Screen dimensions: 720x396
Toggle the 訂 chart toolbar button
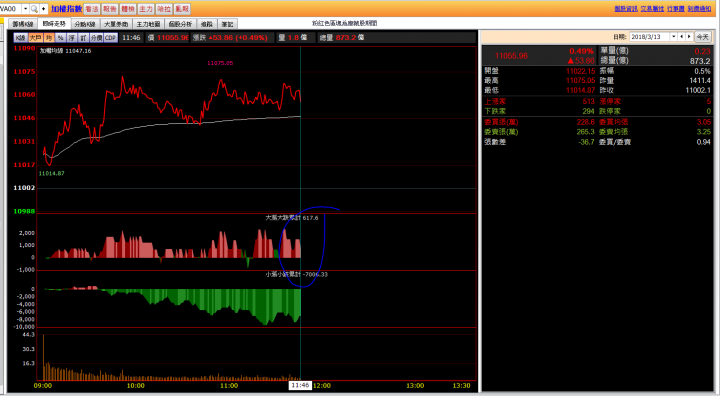click(x=83, y=38)
